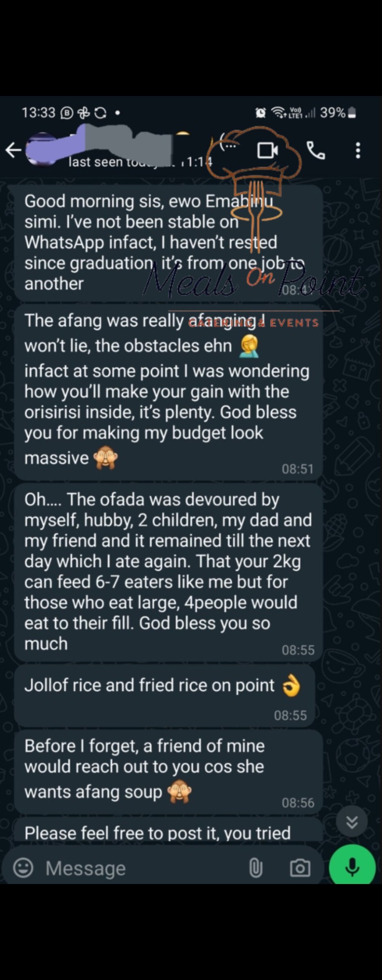Tap the "Jollof rice and fried rice" message
Screen dimensions: 382x980
point(162,695)
